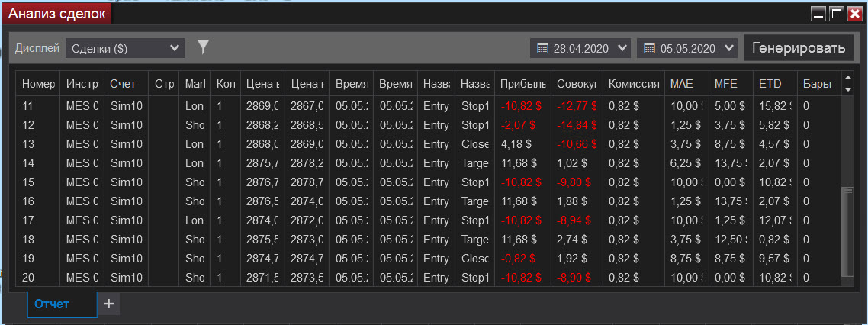868x325 pixels.
Task: Select trade row number 13
Action: pos(429,144)
